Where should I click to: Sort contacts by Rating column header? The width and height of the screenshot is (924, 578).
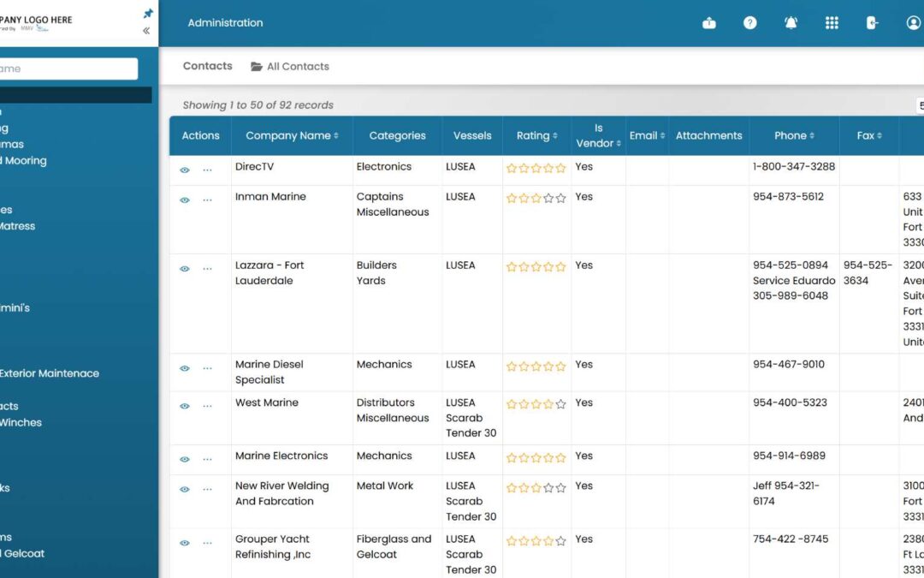pos(536,135)
